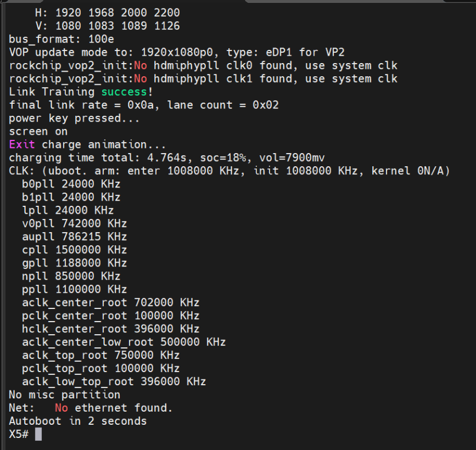This screenshot has height=450, width=476.
Task: Click the 'aclk_low_top_root 396000 KHz' line
Action: click(114, 381)
